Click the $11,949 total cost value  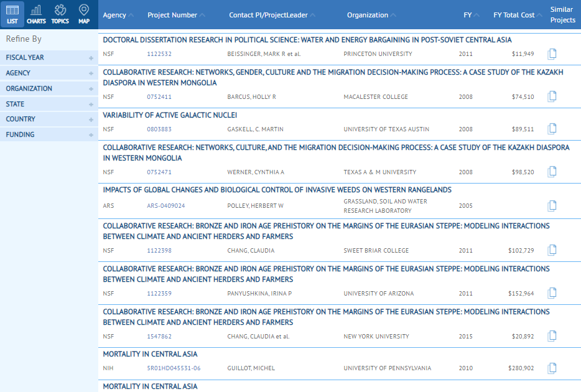click(523, 54)
